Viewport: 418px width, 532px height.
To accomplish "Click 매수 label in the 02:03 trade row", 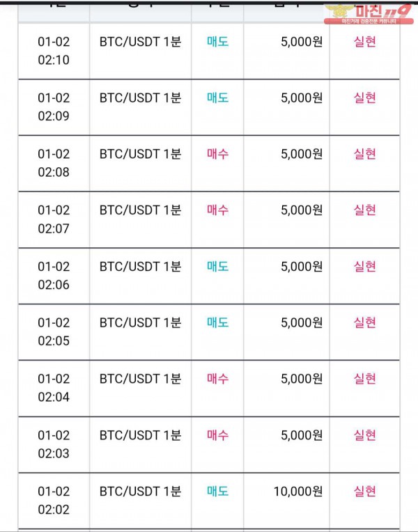I will [x=217, y=435].
